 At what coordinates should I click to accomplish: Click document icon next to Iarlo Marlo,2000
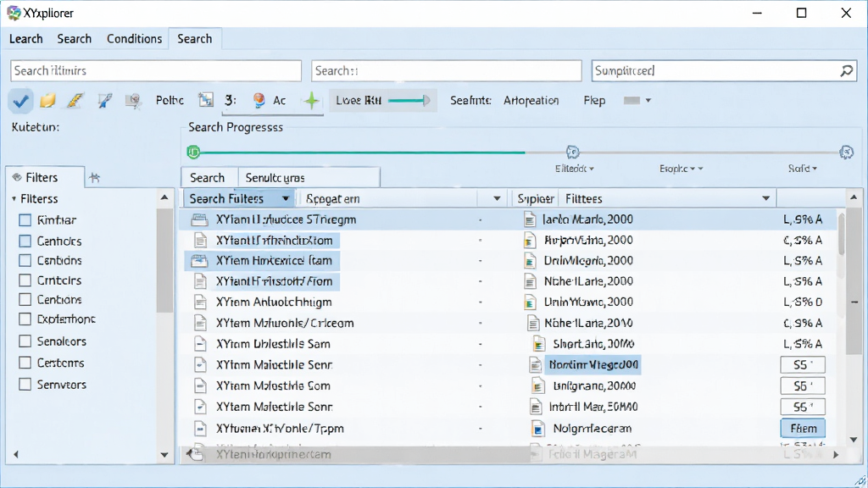pos(530,219)
